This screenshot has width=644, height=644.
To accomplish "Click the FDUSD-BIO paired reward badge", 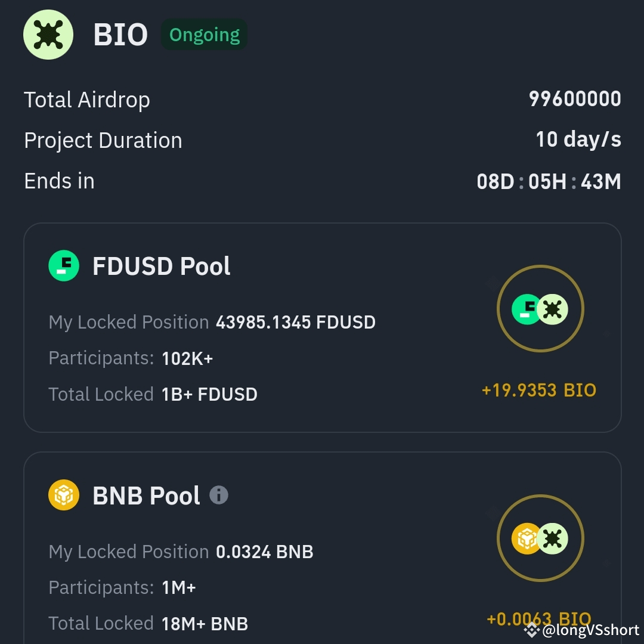I will click(x=540, y=309).
